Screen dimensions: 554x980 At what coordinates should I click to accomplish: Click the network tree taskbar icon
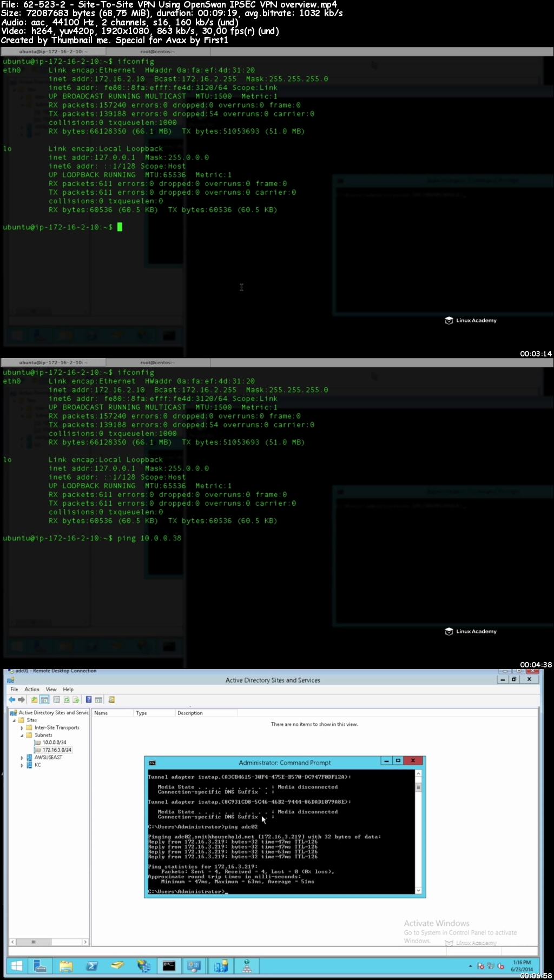(x=247, y=965)
